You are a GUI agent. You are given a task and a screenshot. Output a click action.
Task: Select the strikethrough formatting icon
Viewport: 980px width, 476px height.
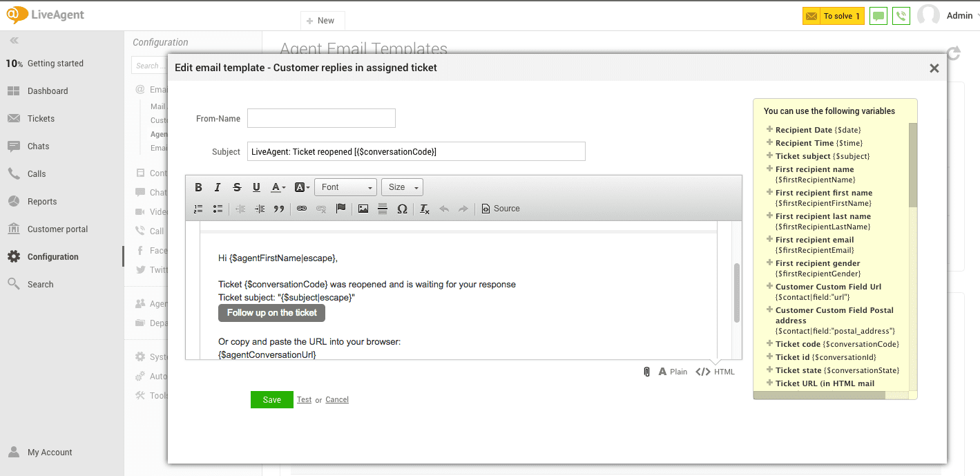pyautogui.click(x=237, y=187)
